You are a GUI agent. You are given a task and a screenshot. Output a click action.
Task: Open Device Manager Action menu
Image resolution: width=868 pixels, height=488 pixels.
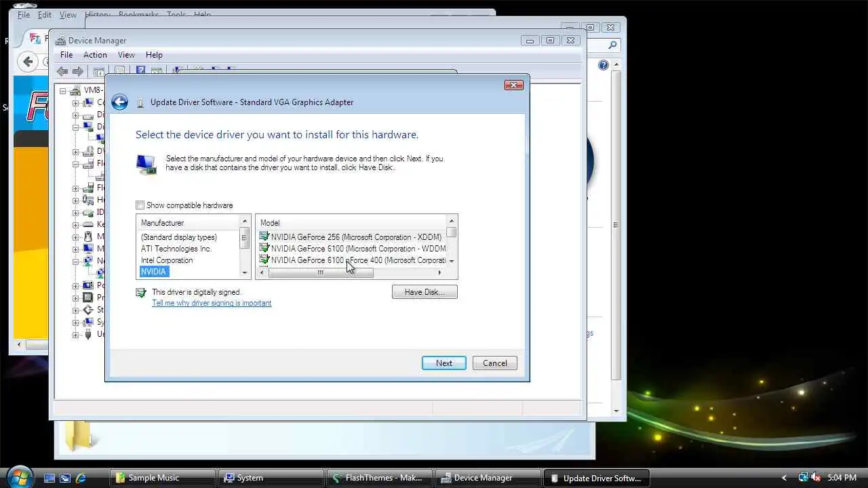95,55
